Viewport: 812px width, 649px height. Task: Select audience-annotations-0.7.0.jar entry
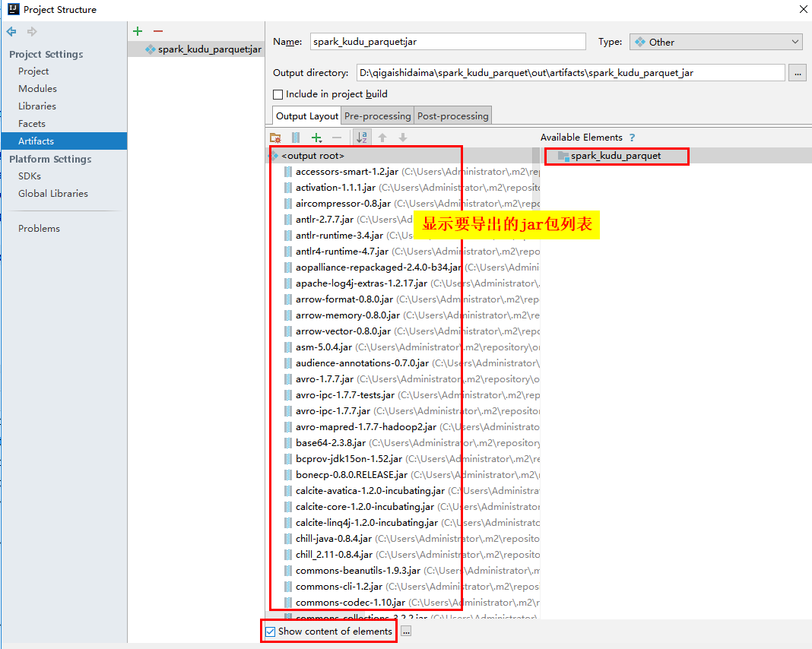pos(362,363)
